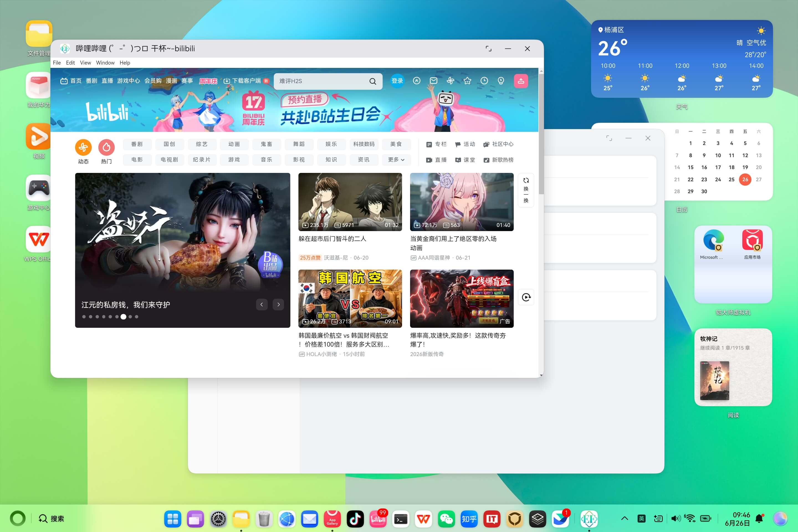Viewport: 798px width, 532px height.
Task: Open the 直播 link in the header
Action: click(x=107, y=81)
